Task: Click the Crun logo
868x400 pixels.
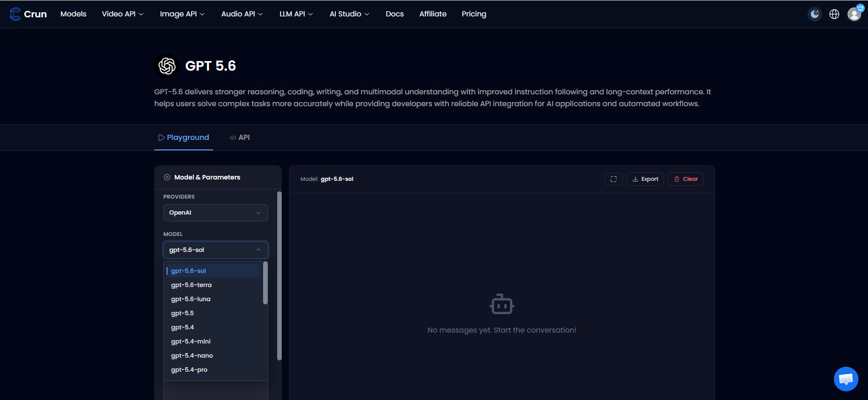Action: (28, 14)
